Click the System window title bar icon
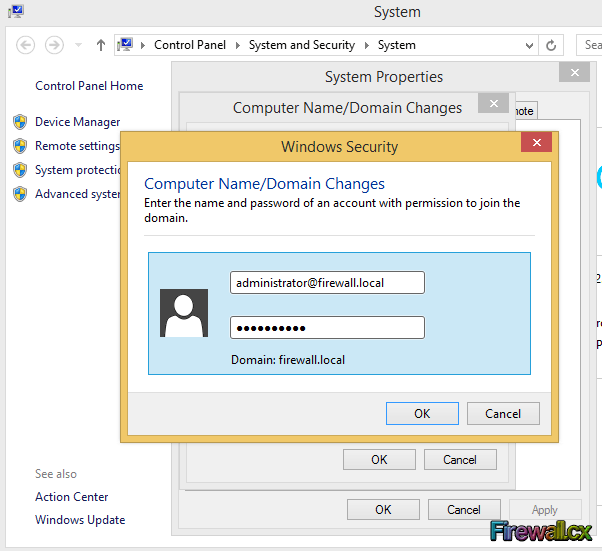 pos(16,12)
